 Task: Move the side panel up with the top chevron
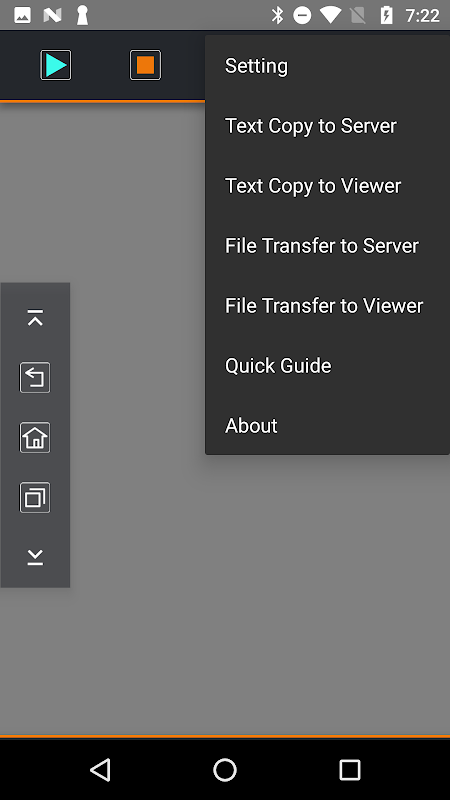point(35,317)
